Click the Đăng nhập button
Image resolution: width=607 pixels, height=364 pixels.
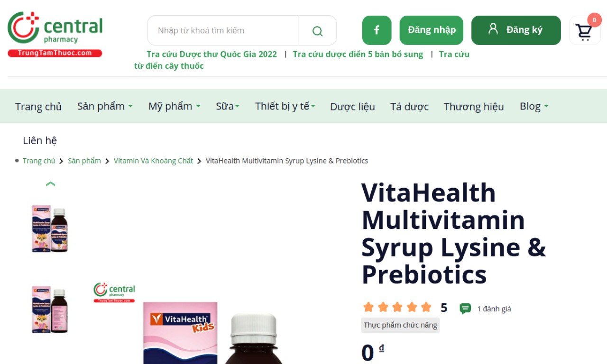pos(432,30)
